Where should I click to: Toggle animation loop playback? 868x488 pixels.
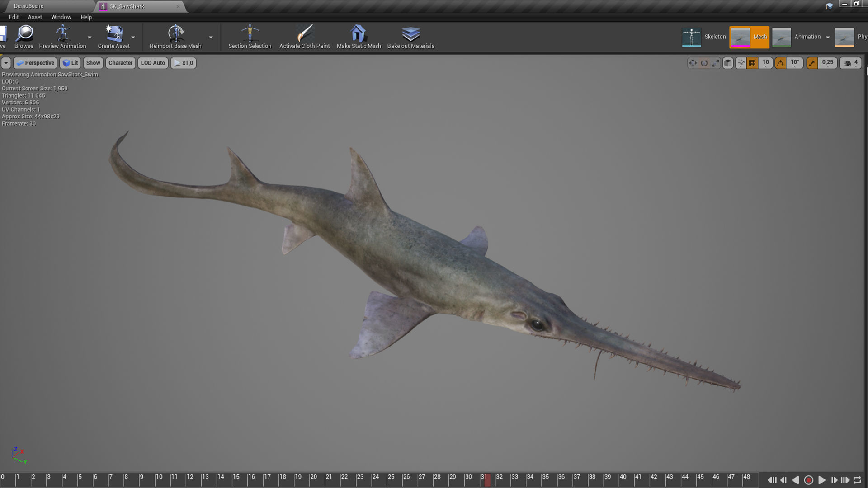click(857, 480)
